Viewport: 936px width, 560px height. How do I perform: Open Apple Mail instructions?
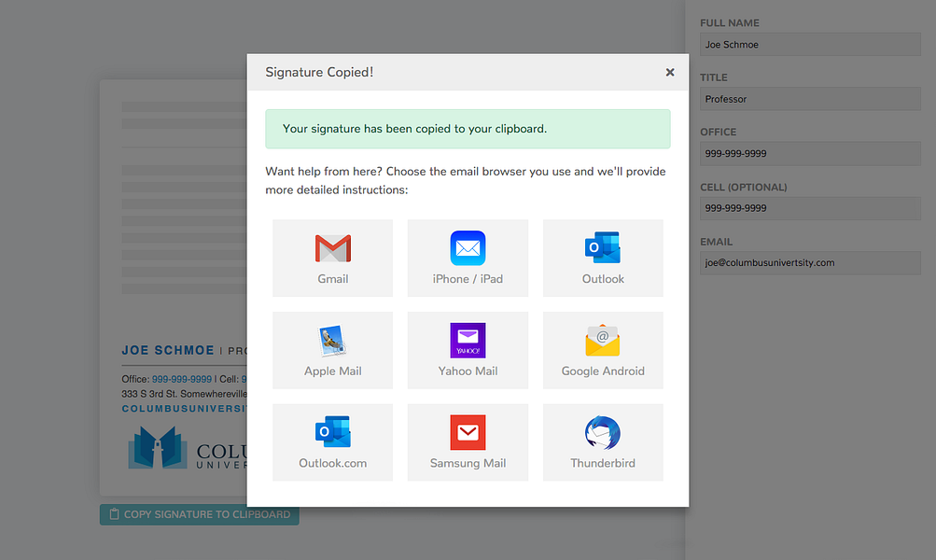point(332,350)
